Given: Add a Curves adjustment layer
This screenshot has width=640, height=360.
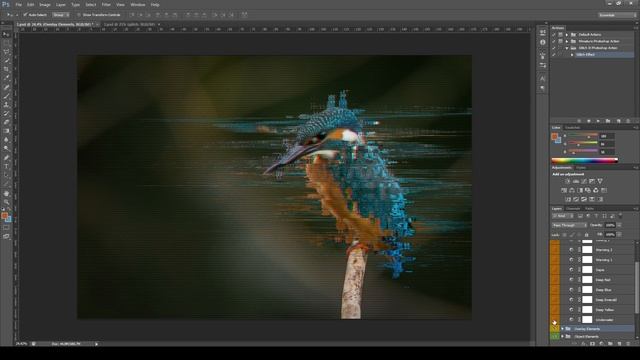Looking at the screenshot, I should 584,181.
